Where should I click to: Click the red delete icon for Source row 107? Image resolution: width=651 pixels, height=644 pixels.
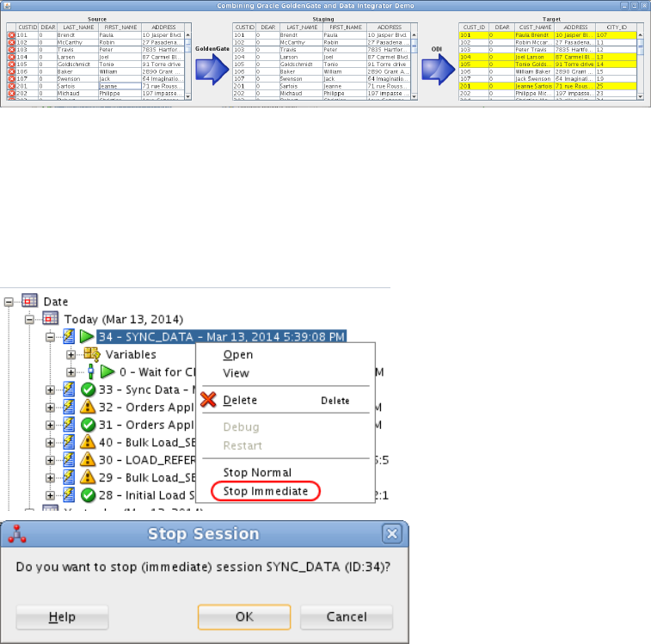coord(12,78)
